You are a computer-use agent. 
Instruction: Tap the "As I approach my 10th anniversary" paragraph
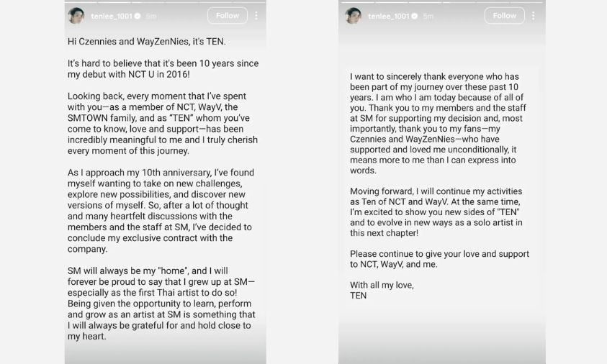(159, 211)
